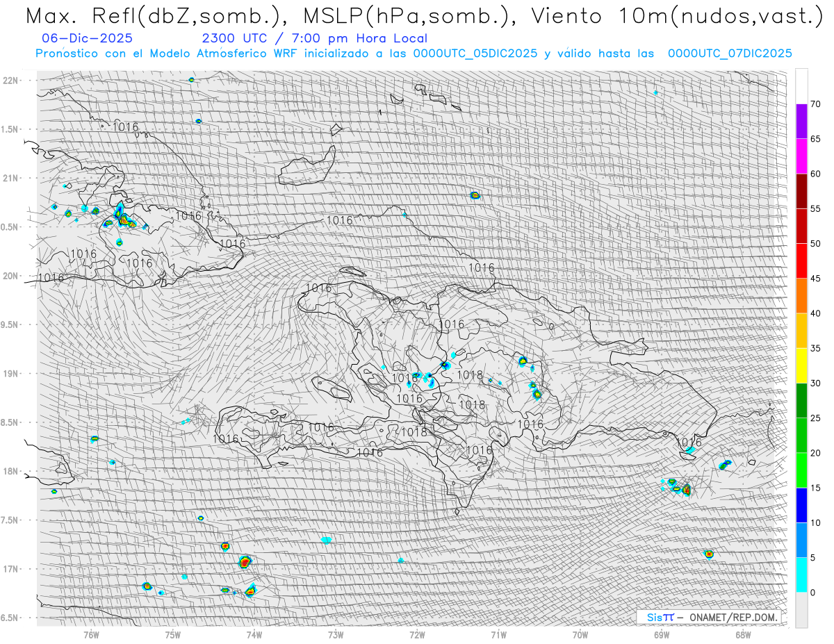Image resolution: width=834 pixels, height=644 pixels.
Task: Click the date label 06-Dic-2025
Action: [x=87, y=39]
